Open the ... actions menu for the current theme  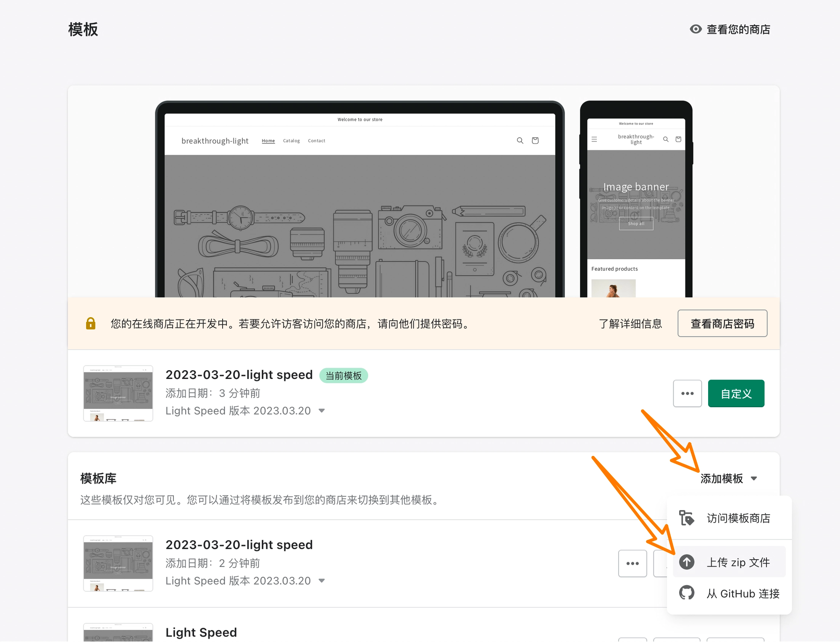coord(688,393)
